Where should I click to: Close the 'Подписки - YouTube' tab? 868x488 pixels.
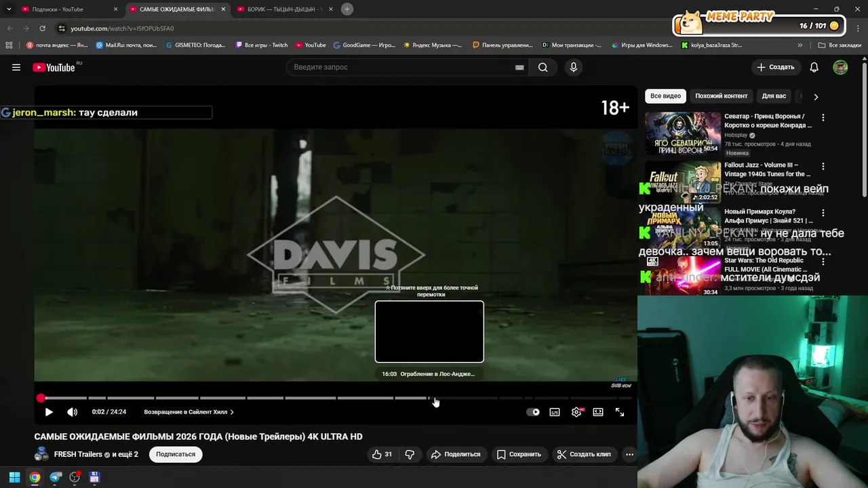(x=115, y=9)
